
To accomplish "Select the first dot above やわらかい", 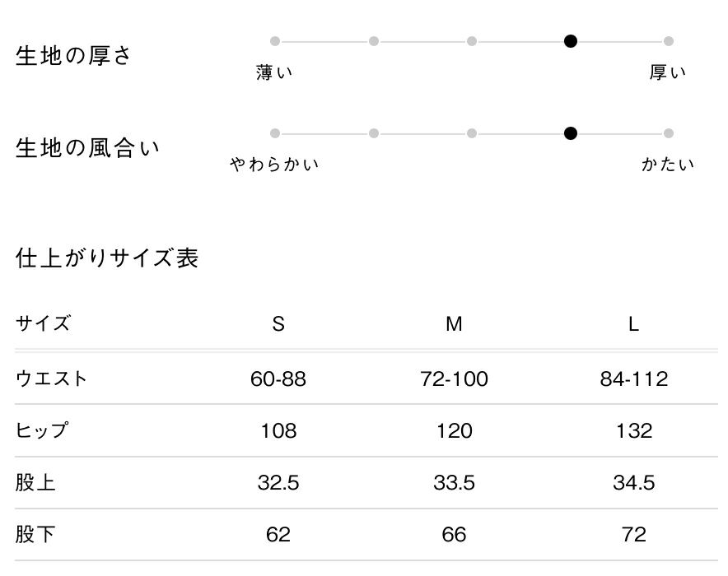I will coord(275,133).
